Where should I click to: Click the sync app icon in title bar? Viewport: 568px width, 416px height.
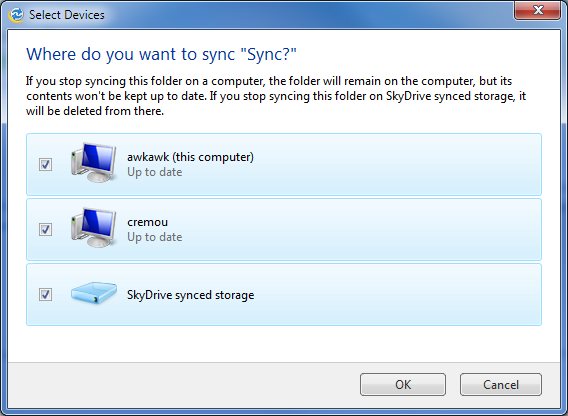16,14
